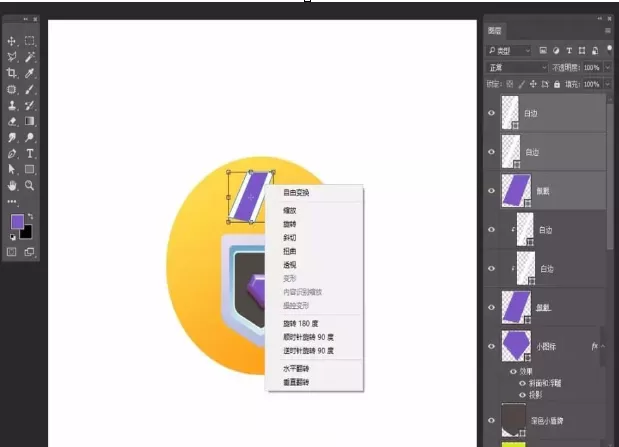Choose 顺时针旋转 90 度 menu entry
The height and width of the screenshot is (447, 619).
pos(308,337)
